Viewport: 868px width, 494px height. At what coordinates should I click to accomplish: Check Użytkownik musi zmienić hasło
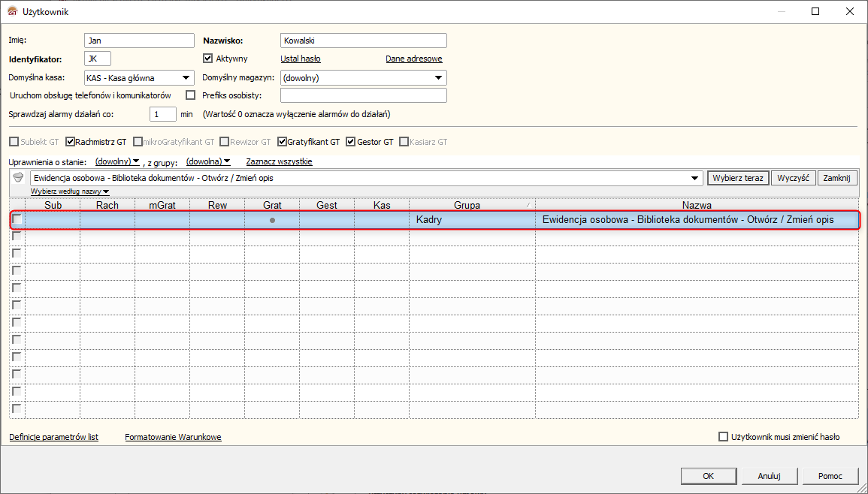click(723, 437)
